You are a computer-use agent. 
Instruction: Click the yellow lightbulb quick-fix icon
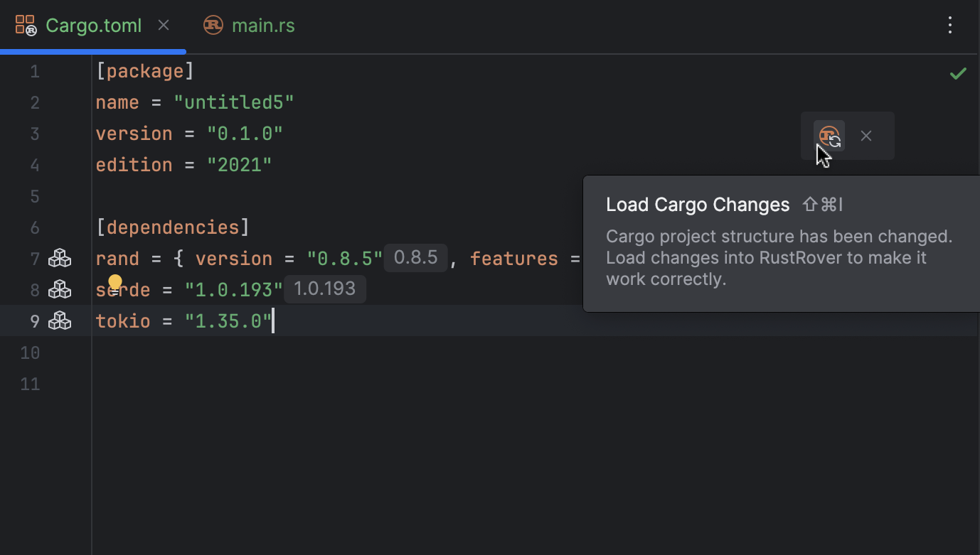pyautogui.click(x=115, y=284)
